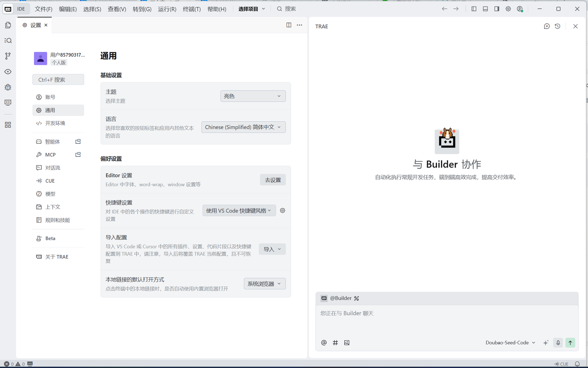Click the @ mention icon in chat input

[324, 343]
